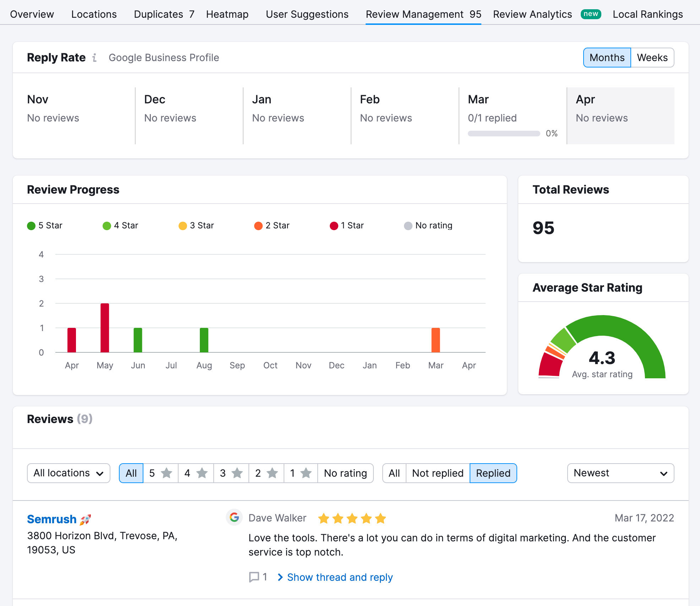
Task: Click the rocket icon next to Semrush
Action: [x=86, y=519]
